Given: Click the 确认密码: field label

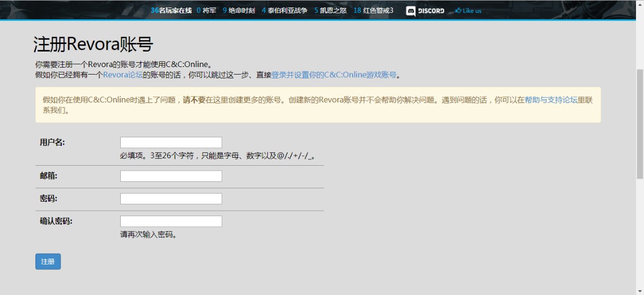Looking at the screenshot, I should coord(56,221).
